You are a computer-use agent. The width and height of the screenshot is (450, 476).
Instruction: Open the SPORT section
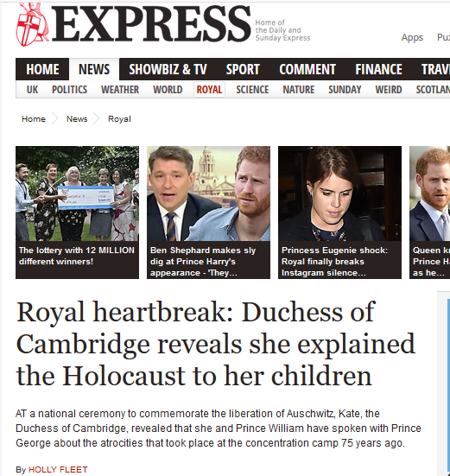coord(243,69)
